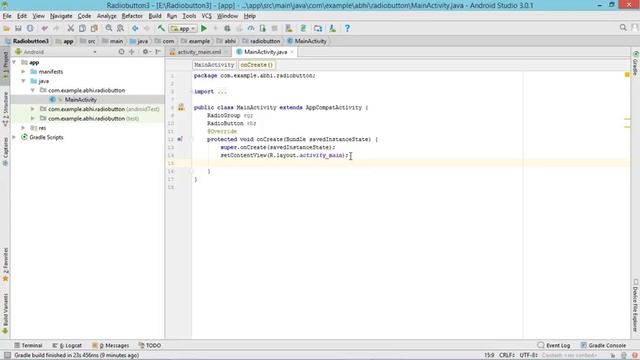Click the Back navigation arrow

point(135,29)
